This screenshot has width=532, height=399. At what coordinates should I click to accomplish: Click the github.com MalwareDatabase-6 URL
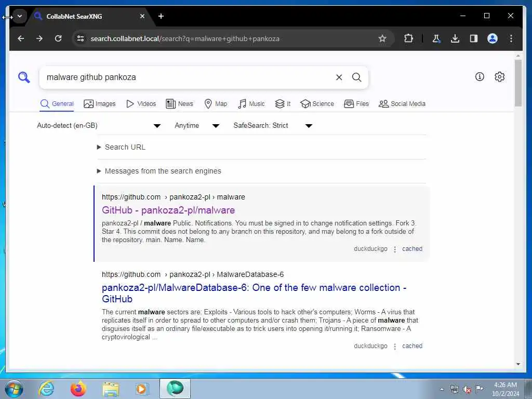[x=193, y=274]
